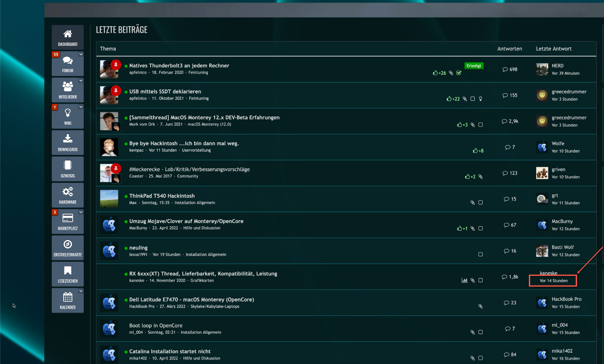Viewport: 604px width, 364px height.
Task: Open the #Meckerecke feedback thread
Action: pos(189,169)
